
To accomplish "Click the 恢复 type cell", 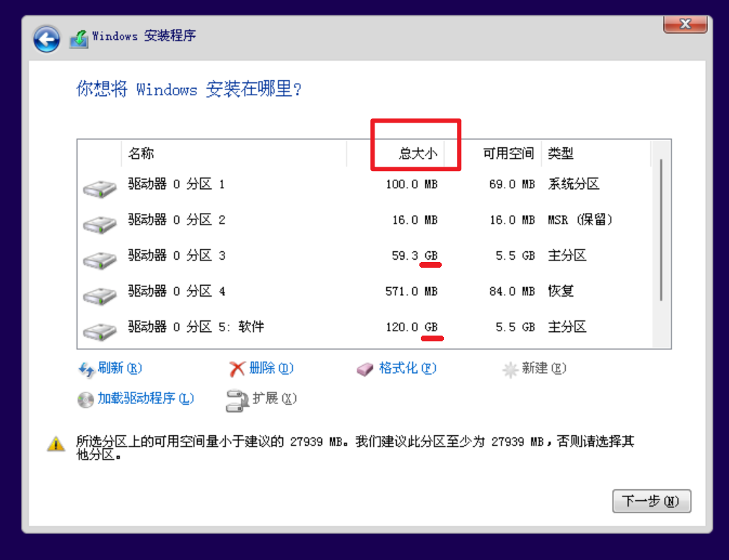I will [x=561, y=291].
